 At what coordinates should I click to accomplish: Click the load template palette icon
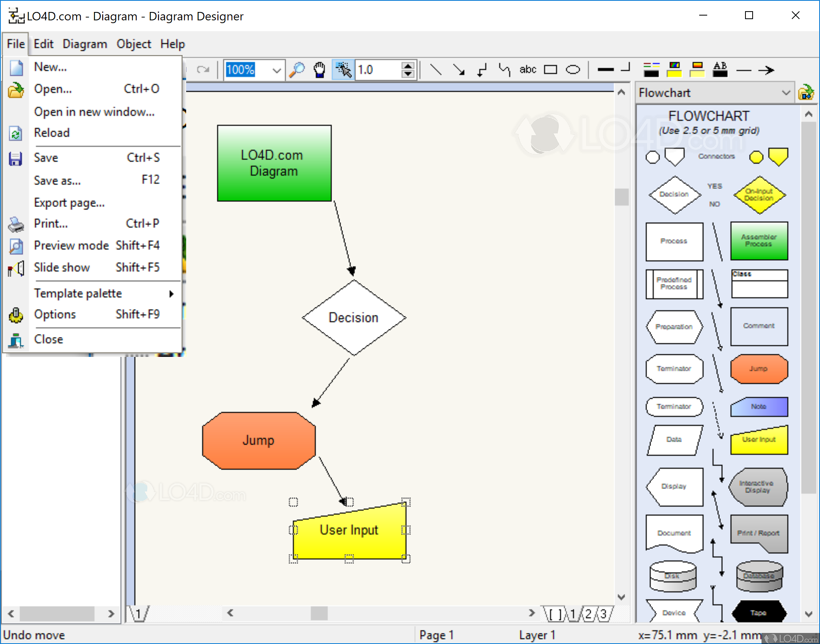[x=806, y=93]
